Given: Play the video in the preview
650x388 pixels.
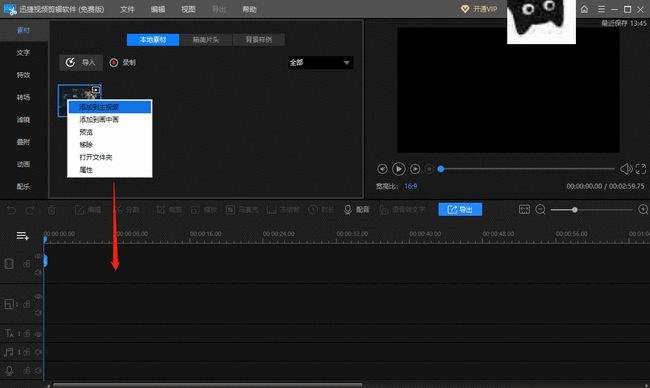Looking at the screenshot, I should 398,169.
